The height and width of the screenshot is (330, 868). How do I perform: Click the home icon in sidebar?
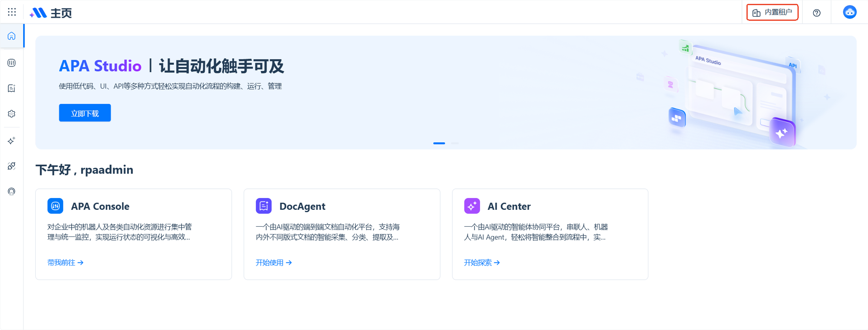click(x=12, y=36)
